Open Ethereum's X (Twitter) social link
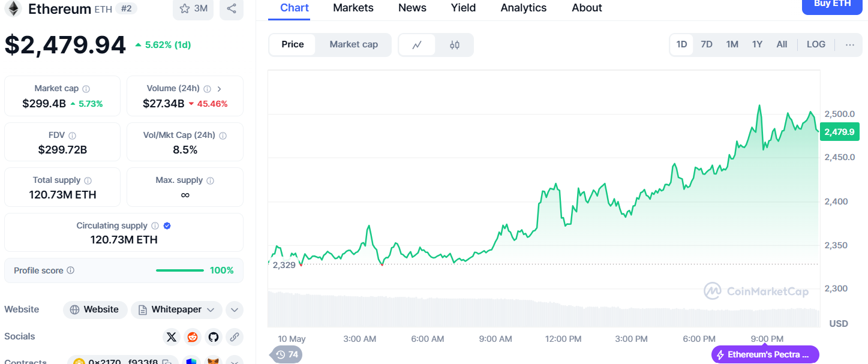This screenshot has height=364, width=868. click(x=172, y=337)
